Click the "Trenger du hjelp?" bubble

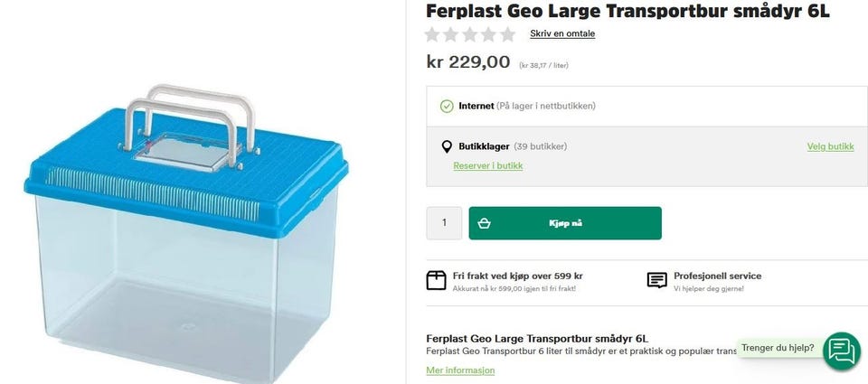pyautogui.click(x=778, y=348)
